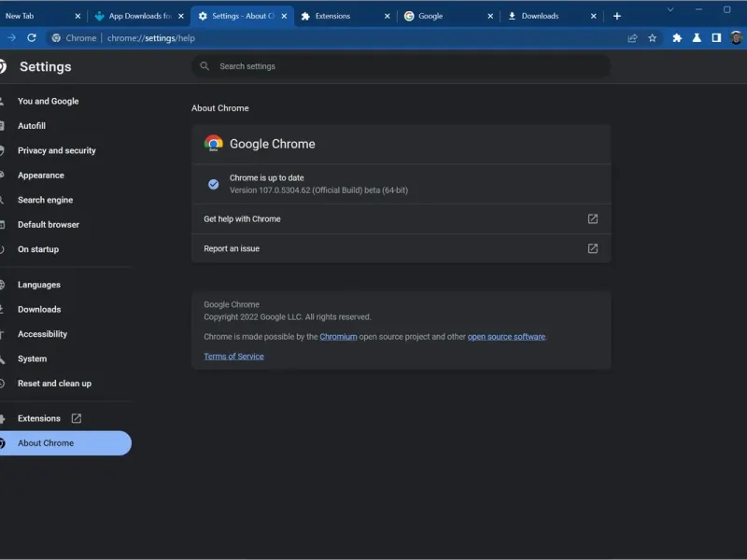Viewport: 747px width, 560px height.
Task: Click launch icon on Get help row
Action: tap(593, 219)
